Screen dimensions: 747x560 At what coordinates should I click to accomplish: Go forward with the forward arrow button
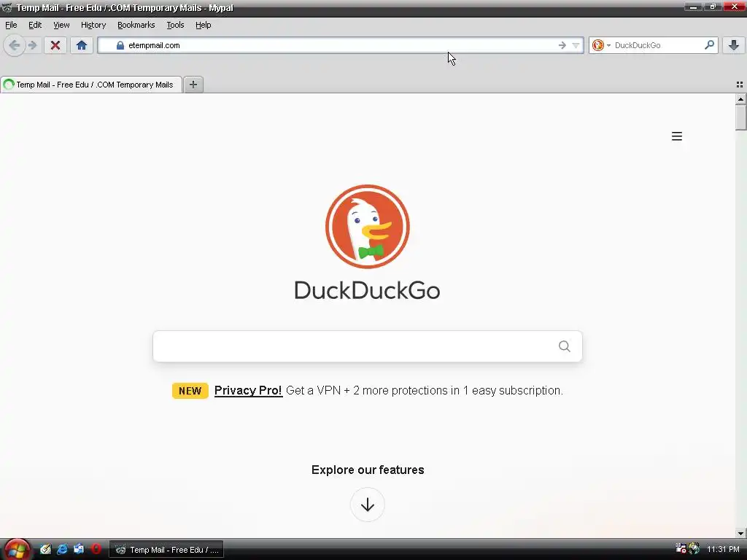32,45
